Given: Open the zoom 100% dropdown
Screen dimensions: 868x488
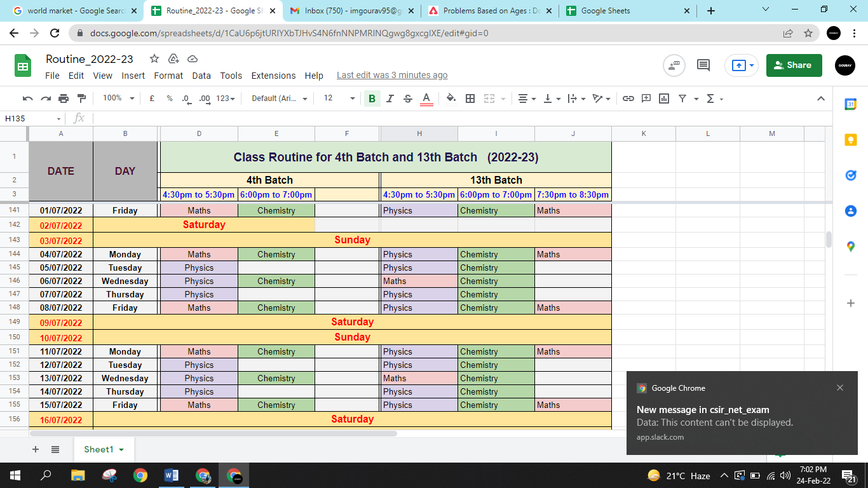Looking at the screenshot, I should point(119,98).
